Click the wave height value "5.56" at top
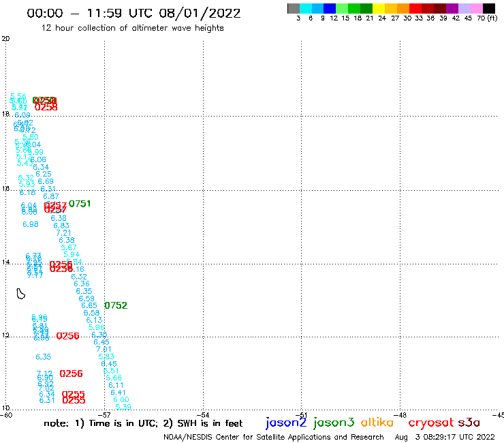 pos(18,96)
